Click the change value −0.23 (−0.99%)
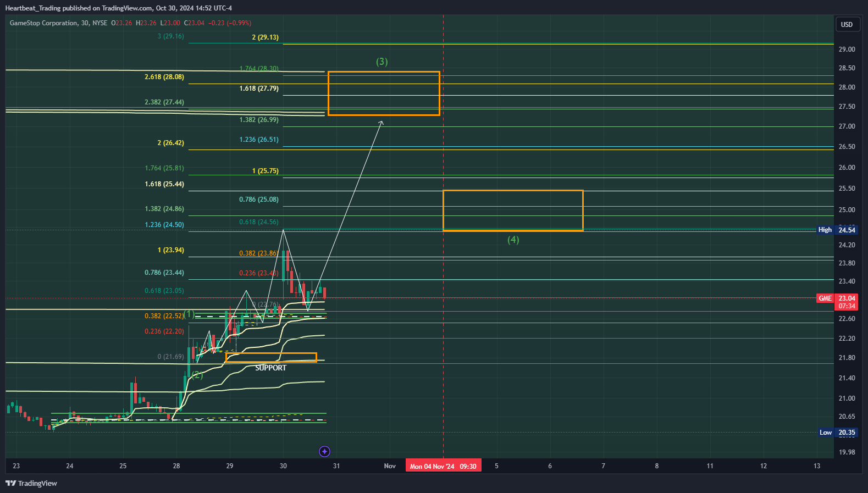Screen dimensions: 868x493 point(230,23)
